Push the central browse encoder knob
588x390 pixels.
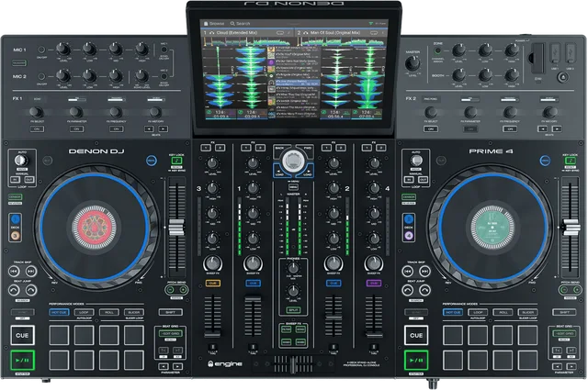(x=293, y=162)
